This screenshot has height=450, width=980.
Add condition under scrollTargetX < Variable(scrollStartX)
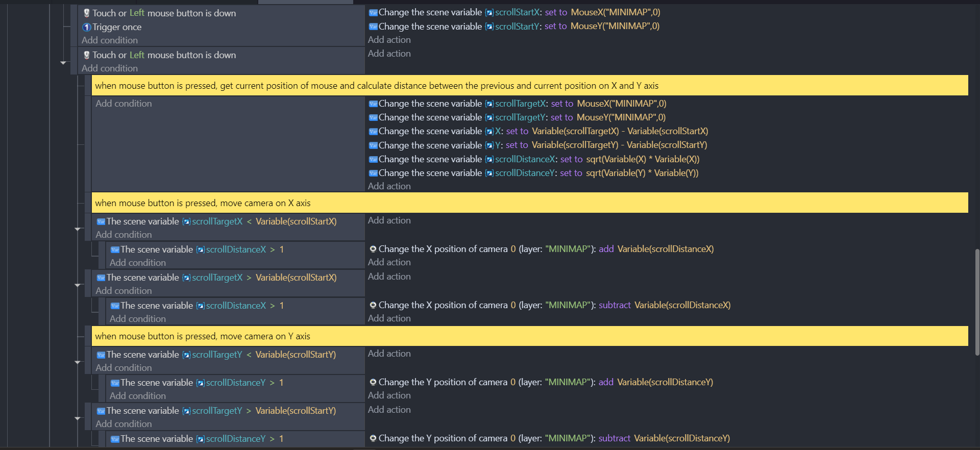pyautogui.click(x=124, y=235)
